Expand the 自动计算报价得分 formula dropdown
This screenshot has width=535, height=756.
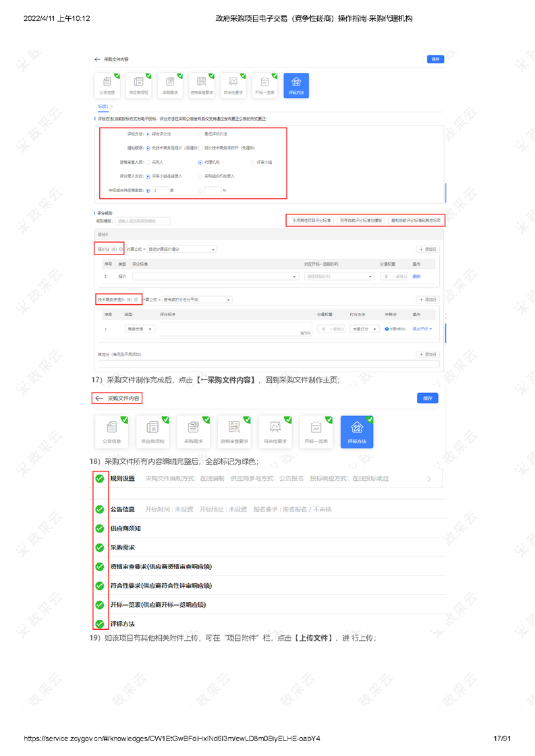coord(182,250)
